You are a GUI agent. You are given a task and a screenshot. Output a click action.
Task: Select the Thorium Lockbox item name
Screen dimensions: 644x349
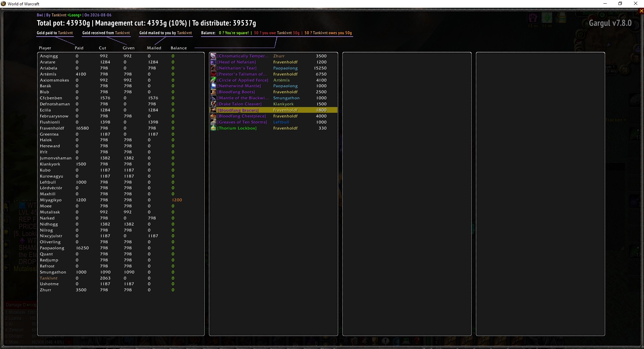tap(237, 128)
